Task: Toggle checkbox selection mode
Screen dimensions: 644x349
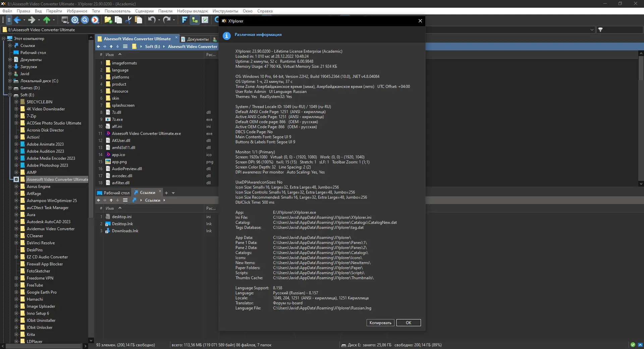Action: [x=205, y=20]
